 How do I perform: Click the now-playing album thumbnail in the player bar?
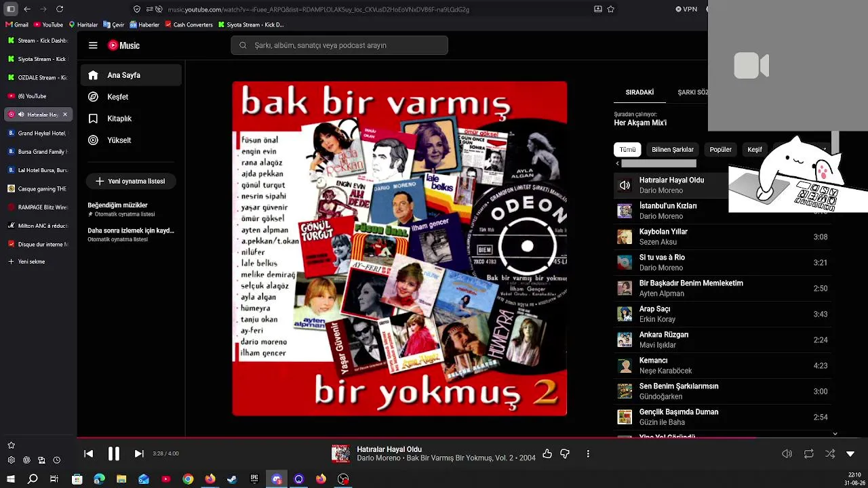click(340, 453)
